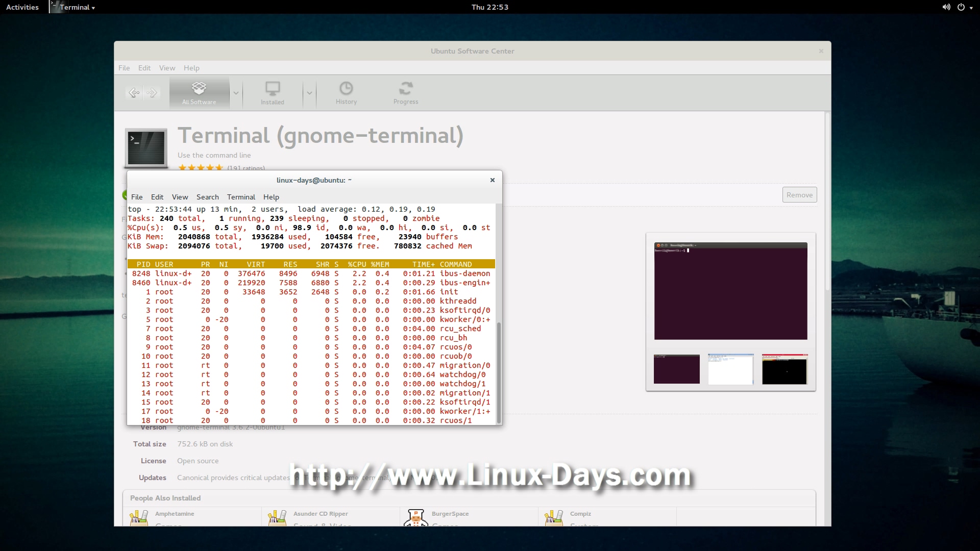Close the linux-days@ubuntu terminal window
Image resolution: width=980 pixels, height=551 pixels.
[493, 180]
